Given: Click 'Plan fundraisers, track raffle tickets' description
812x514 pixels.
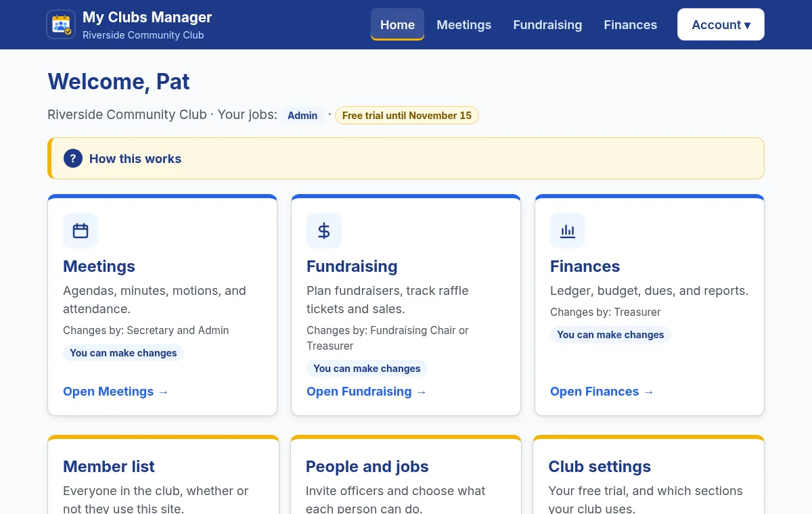Looking at the screenshot, I should 388,300.
